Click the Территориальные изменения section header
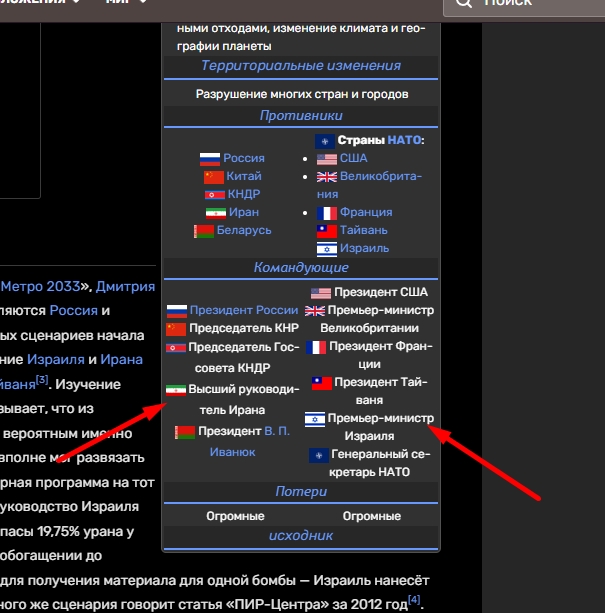This screenshot has height=613, width=605. tap(301, 65)
